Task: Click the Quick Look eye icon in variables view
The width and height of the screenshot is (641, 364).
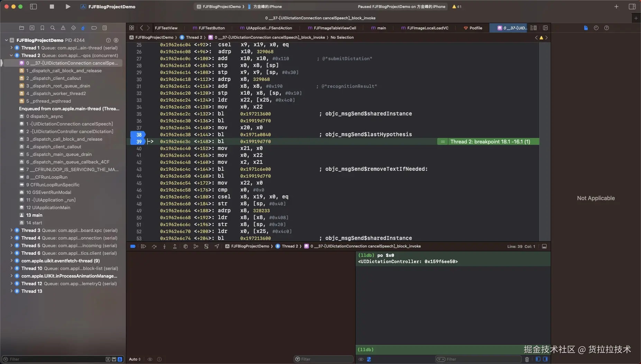Action: (x=150, y=359)
